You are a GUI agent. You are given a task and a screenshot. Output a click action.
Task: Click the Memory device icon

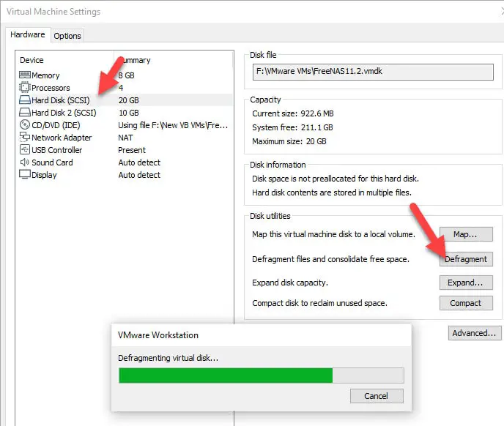(x=25, y=75)
